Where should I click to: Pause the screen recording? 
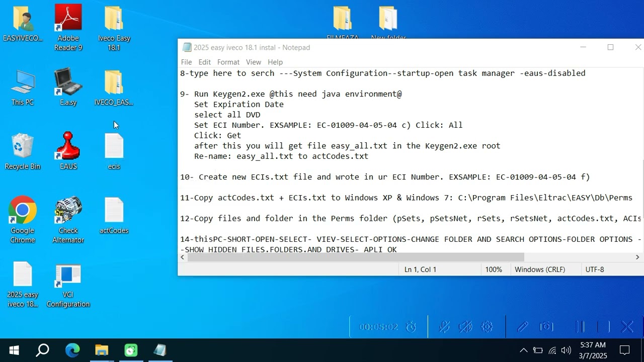click(x=580, y=327)
